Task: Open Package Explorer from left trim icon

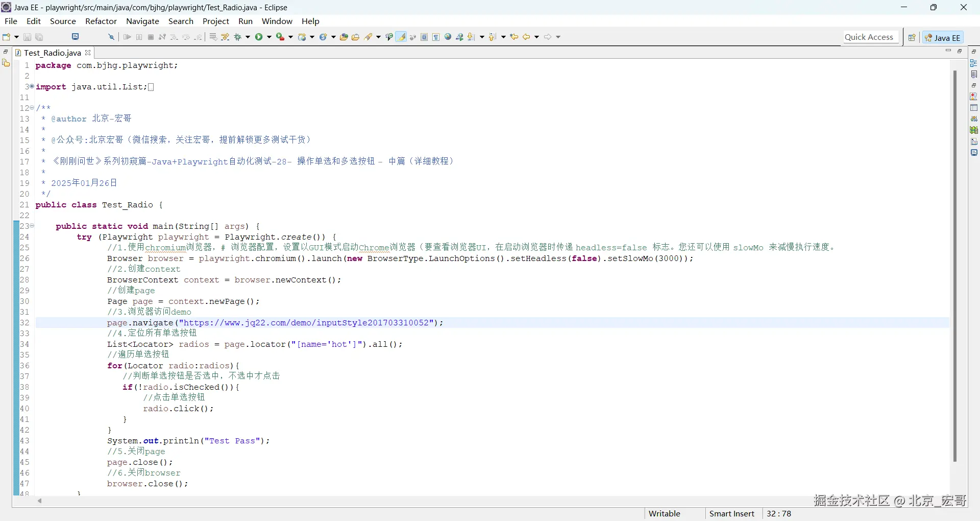Action: point(6,63)
